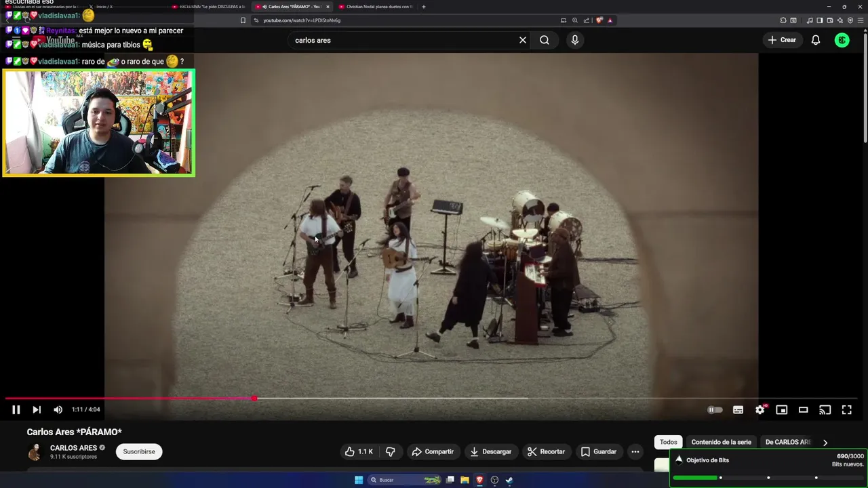Share this page from address bar

587,20
